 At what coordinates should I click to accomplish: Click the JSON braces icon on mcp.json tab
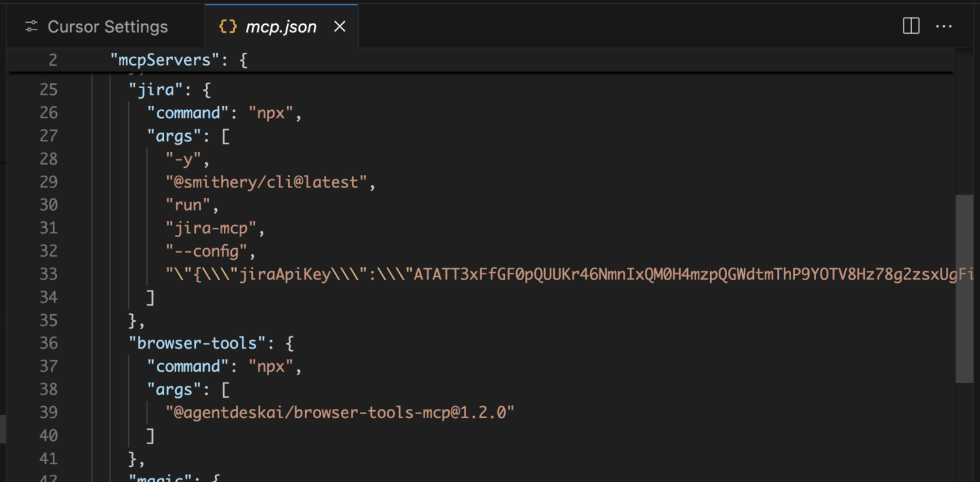(227, 27)
